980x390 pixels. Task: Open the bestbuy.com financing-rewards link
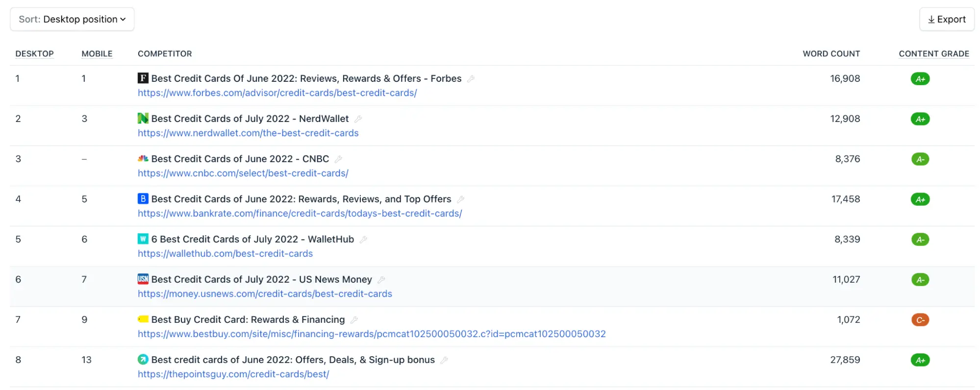point(372,334)
